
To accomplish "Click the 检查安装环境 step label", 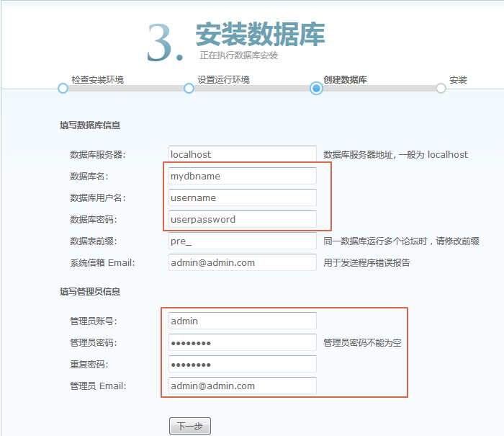I will point(97,79).
